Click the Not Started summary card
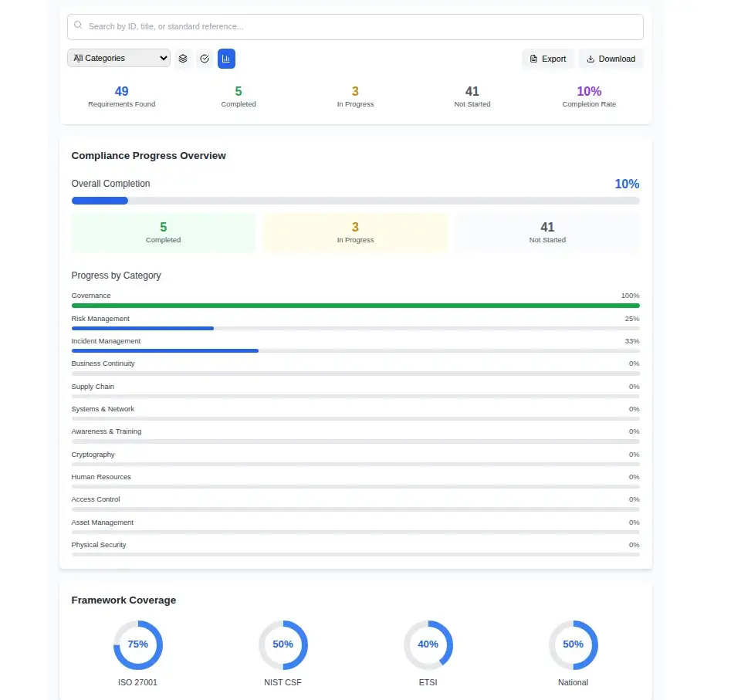The image size is (741, 700). (x=547, y=232)
